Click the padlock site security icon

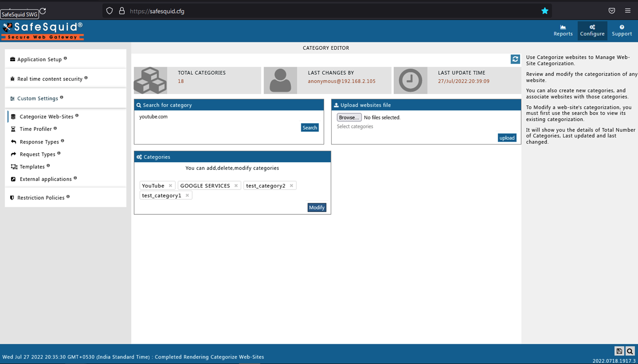(122, 11)
